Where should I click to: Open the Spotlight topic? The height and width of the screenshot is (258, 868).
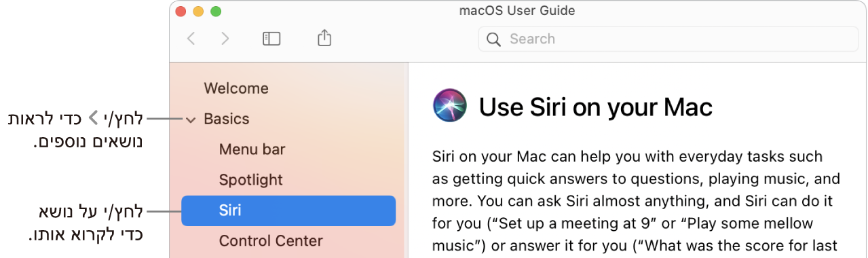click(x=250, y=180)
